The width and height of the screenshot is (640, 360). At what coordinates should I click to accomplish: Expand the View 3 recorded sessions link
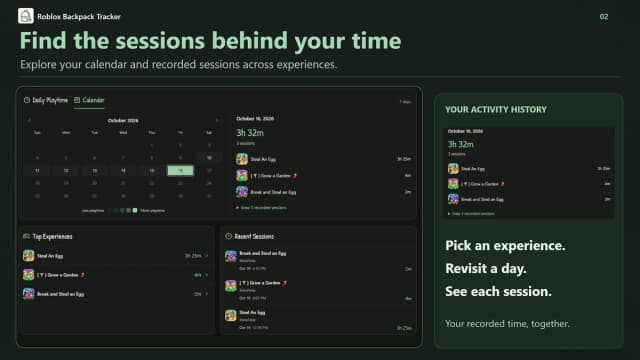click(x=261, y=208)
